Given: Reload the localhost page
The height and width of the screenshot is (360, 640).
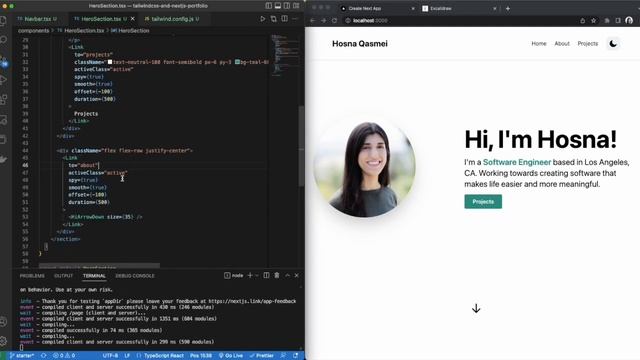Looking at the screenshot, I should 334,20.
